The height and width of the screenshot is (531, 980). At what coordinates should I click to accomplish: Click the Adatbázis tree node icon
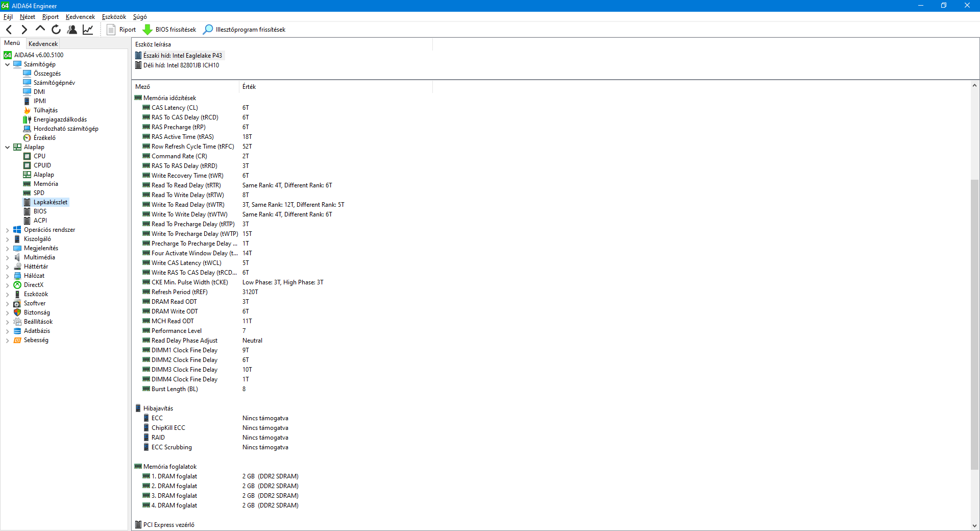[x=17, y=331]
